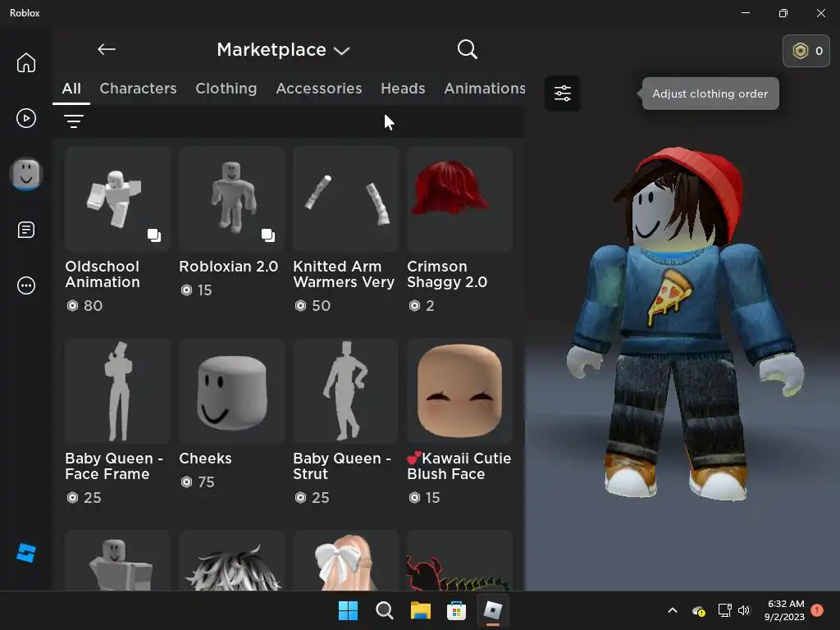Switch to the Heads tab

[x=403, y=89]
